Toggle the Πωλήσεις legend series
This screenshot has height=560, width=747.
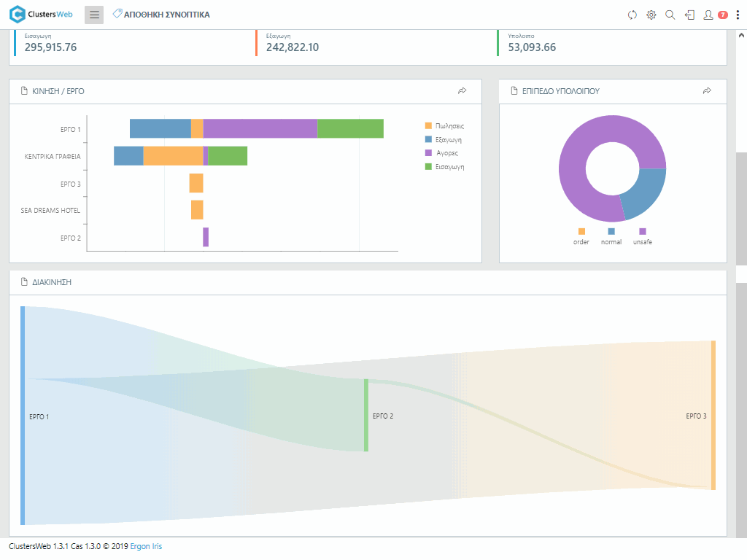[x=444, y=125]
